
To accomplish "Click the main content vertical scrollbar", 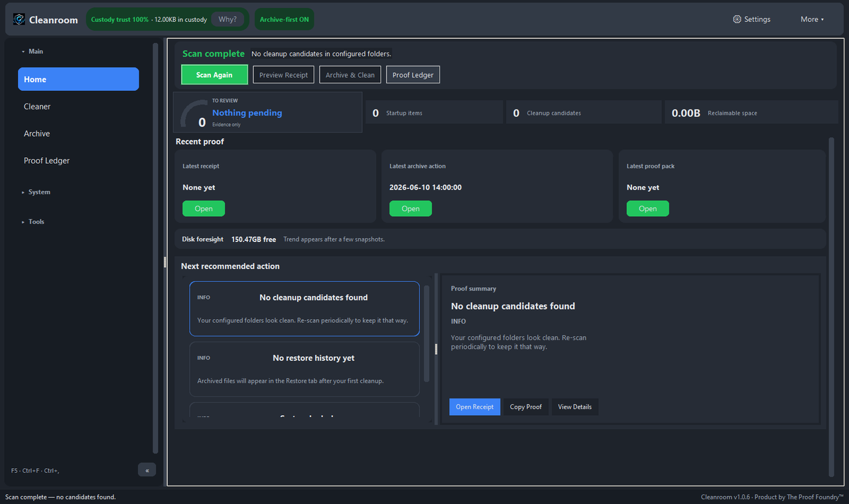I will [x=831, y=306].
